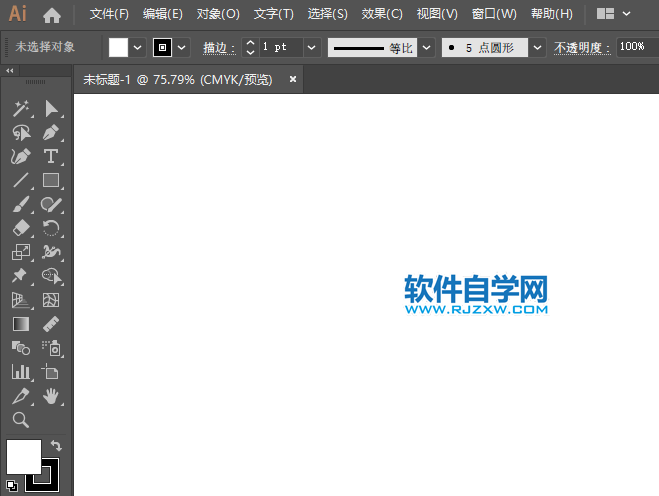Click the stroke color box in control bar
The image size is (659, 496).
click(x=162, y=47)
